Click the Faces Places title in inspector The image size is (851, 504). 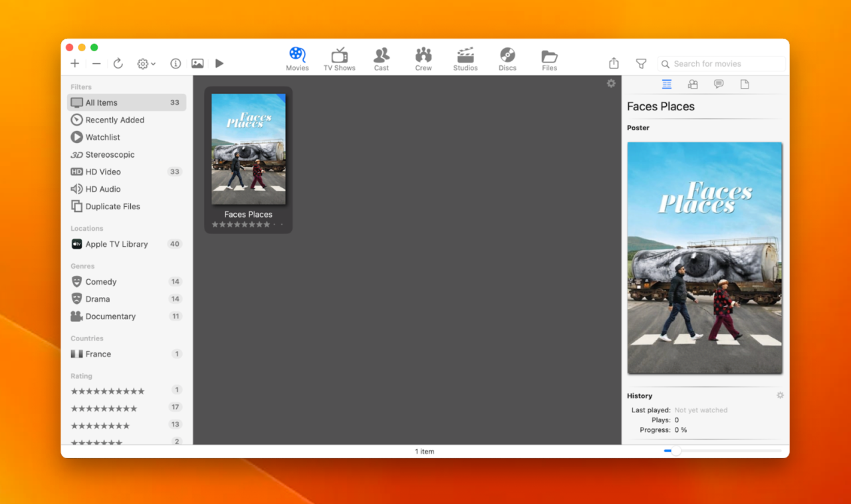[661, 106]
